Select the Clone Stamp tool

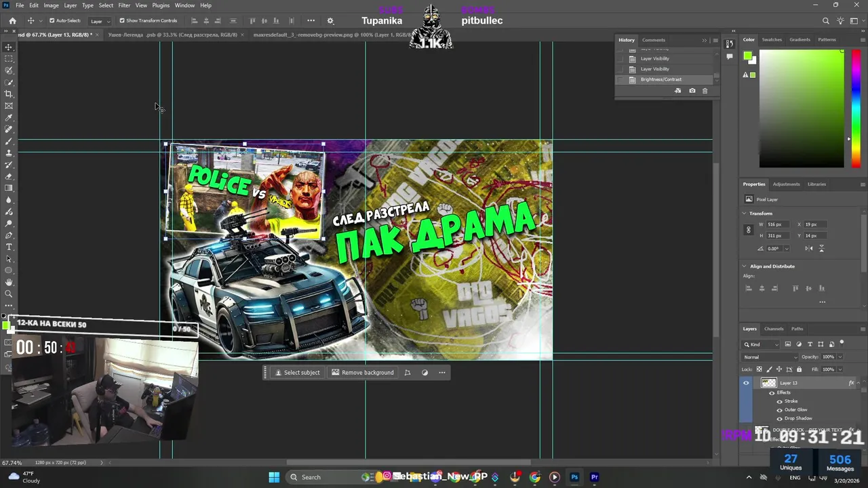9,153
